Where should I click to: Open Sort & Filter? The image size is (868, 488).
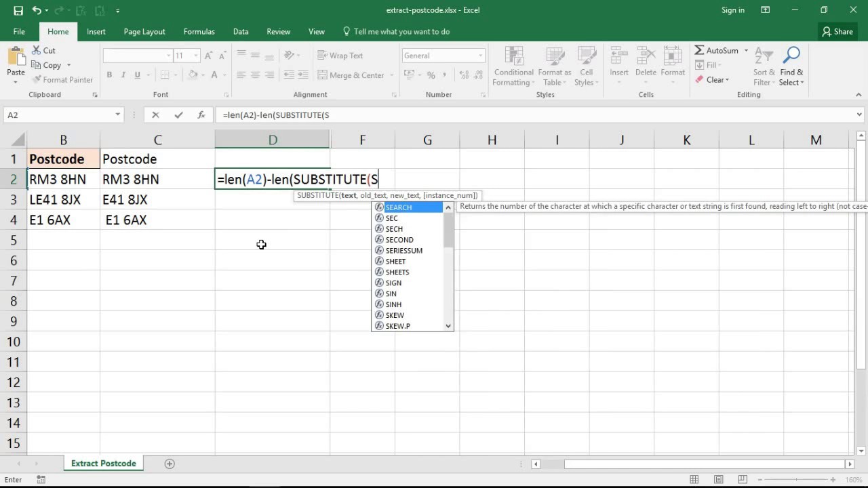764,66
